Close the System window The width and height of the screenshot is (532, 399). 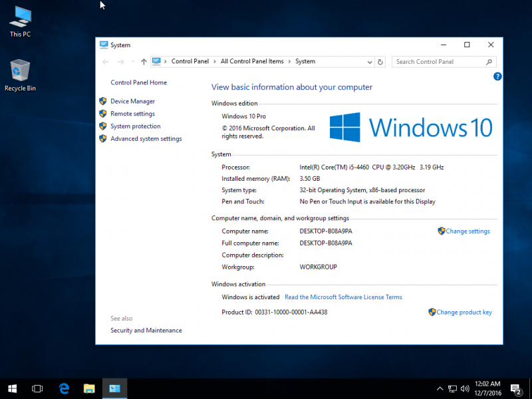click(x=491, y=45)
